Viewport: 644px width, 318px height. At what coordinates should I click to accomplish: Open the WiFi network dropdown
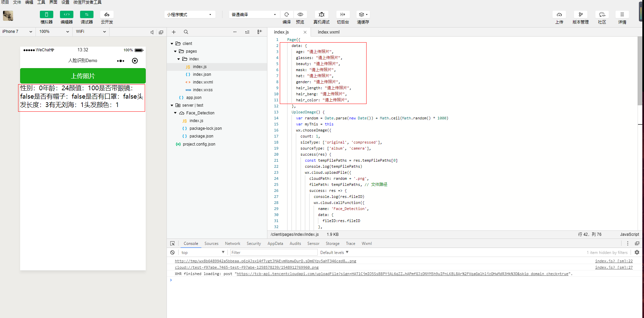click(x=90, y=32)
